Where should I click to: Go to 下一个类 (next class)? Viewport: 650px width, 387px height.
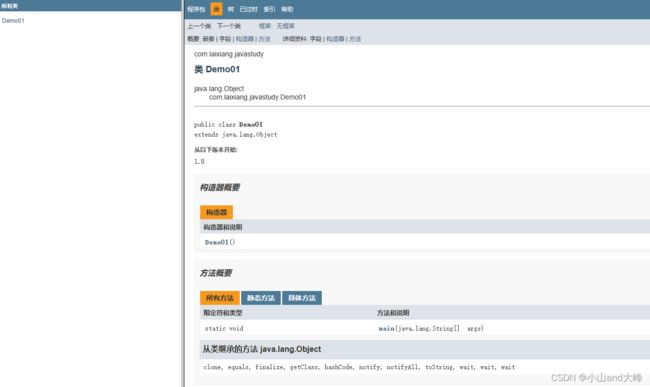[x=229, y=26]
